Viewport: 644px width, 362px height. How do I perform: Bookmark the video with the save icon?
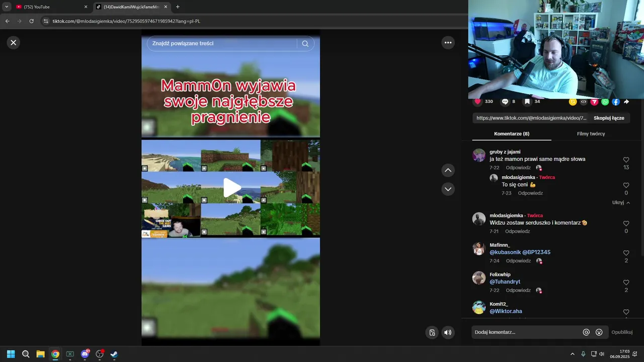coord(527,102)
